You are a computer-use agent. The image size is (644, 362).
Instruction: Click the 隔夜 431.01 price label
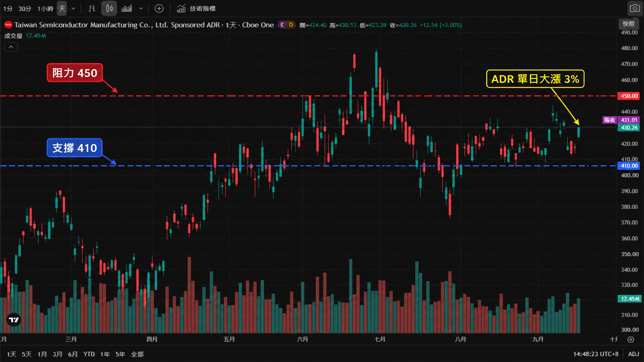point(621,120)
